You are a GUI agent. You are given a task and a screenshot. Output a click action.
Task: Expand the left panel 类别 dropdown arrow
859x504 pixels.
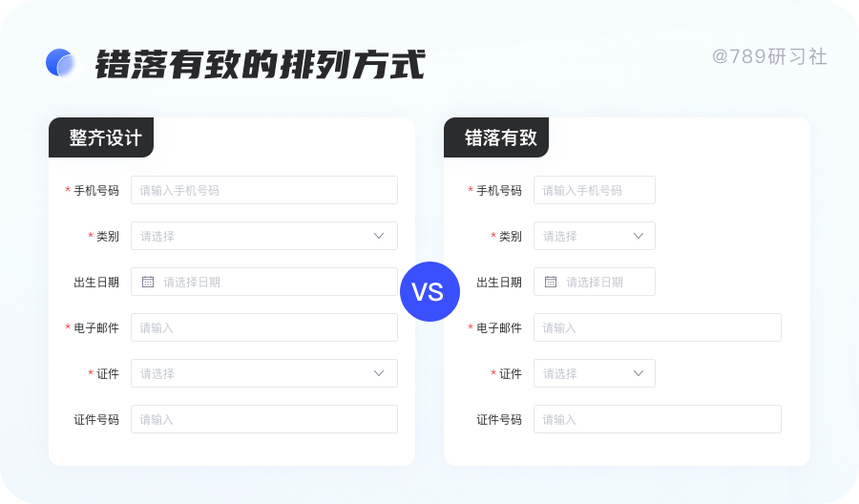pos(379,236)
